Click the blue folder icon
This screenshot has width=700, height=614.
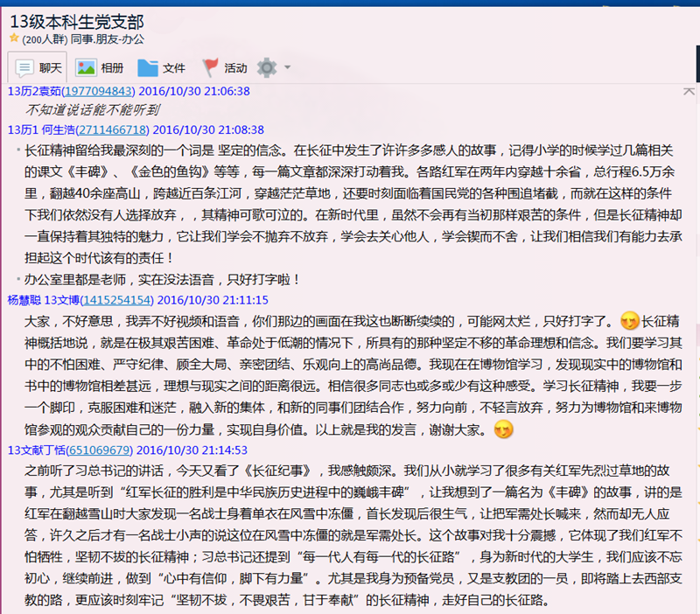click(x=148, y=67)
